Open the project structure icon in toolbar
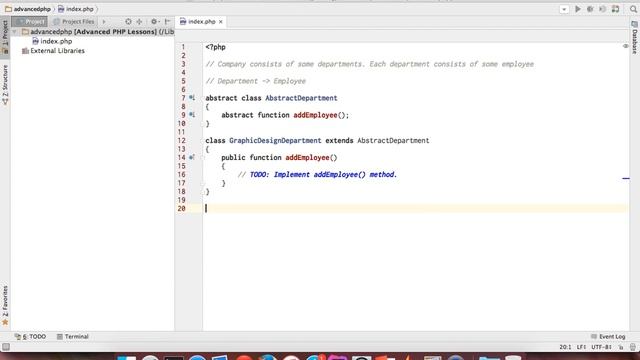 coord(616,9)
